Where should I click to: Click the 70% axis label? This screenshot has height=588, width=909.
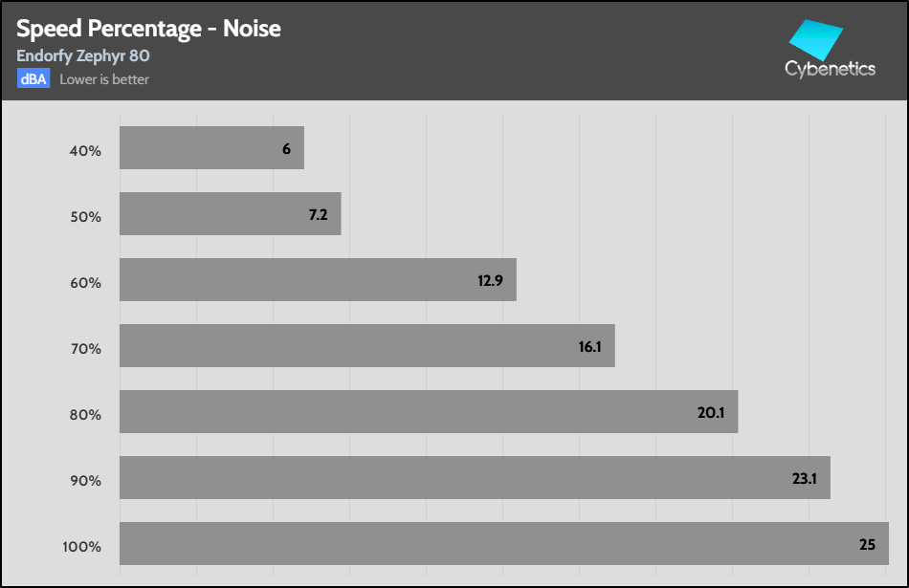tap(84, 348)
